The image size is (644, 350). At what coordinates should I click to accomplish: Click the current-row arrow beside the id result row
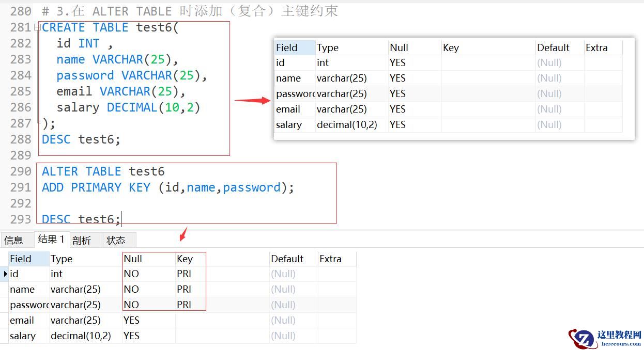[5, 274]
